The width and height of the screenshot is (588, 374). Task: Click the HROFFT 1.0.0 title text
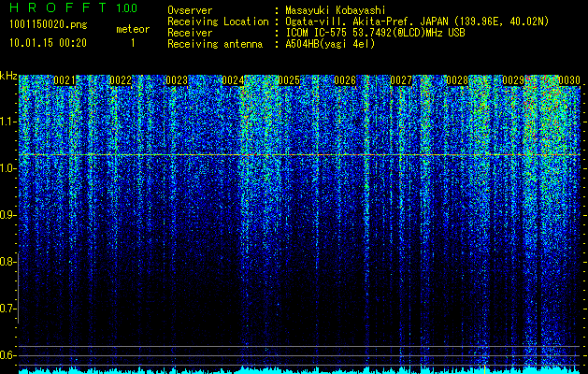pyautogui.click(x=74, y=7)
